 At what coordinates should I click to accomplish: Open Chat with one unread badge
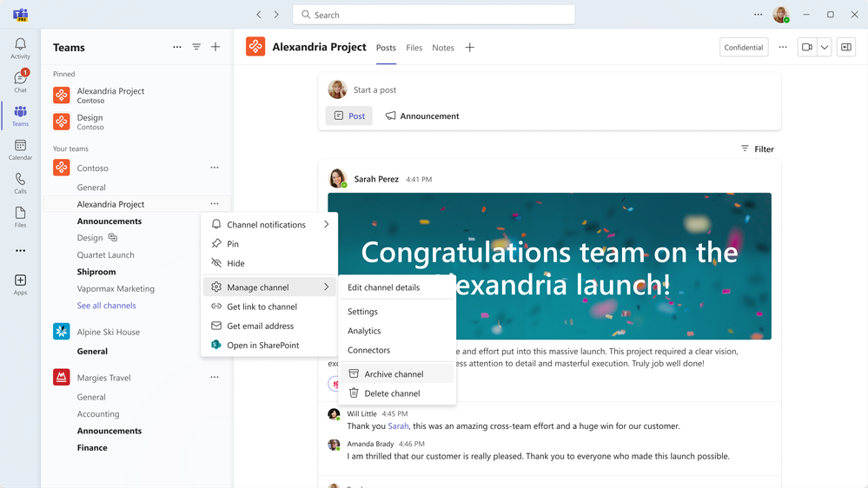point(21,82)
